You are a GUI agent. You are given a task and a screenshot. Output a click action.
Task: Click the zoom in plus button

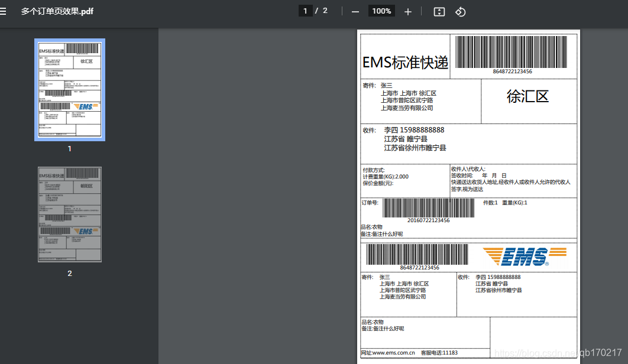(407, 12)
